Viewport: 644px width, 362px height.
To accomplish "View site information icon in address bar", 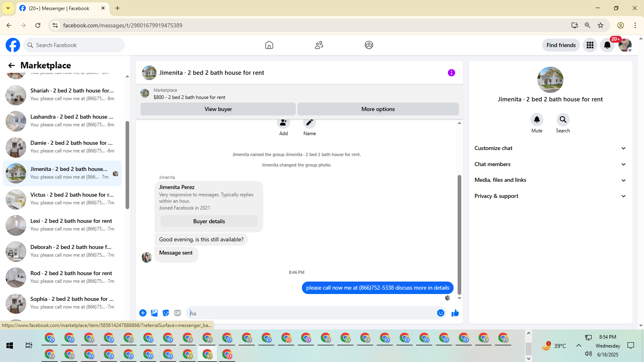I will pos(55,25).
